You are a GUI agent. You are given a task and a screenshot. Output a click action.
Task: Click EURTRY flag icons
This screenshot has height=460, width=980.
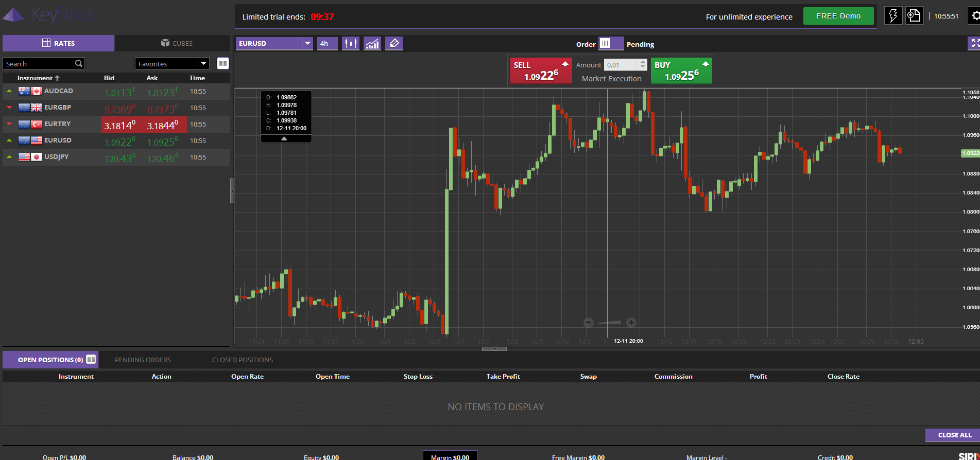[30, 124]
